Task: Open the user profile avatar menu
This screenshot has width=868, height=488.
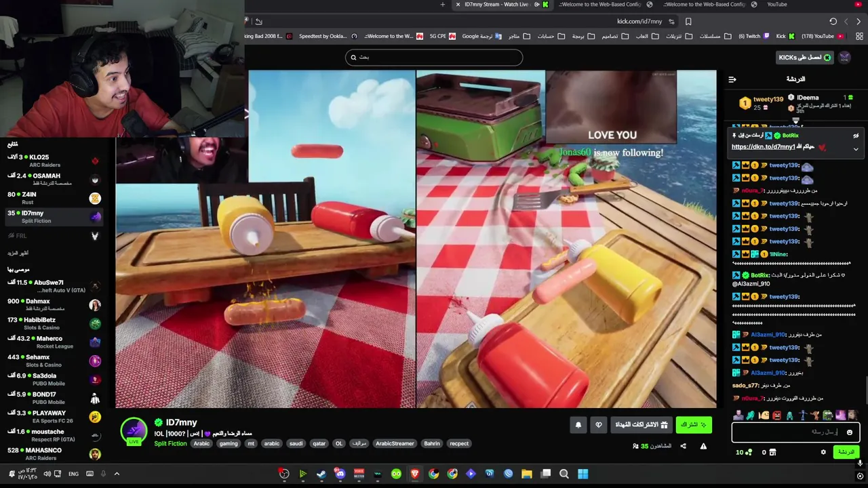Action: (x=844, y=58)
